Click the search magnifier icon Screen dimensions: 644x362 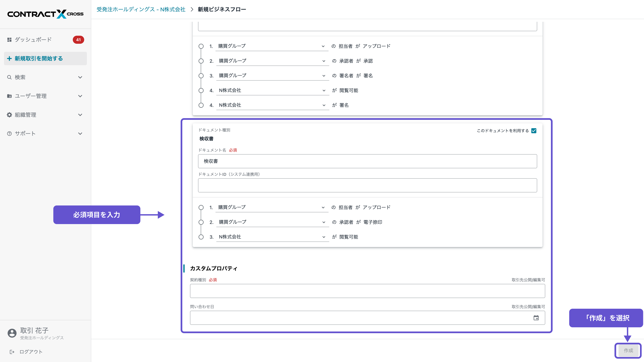tap(9, 77)
